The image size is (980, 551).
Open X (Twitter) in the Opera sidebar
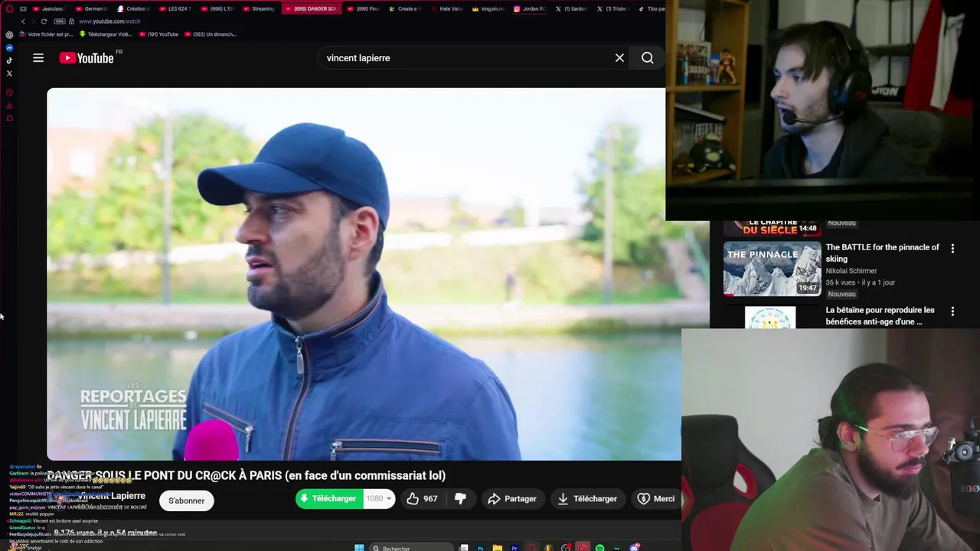pyautogui.click(x=9, y=73)
